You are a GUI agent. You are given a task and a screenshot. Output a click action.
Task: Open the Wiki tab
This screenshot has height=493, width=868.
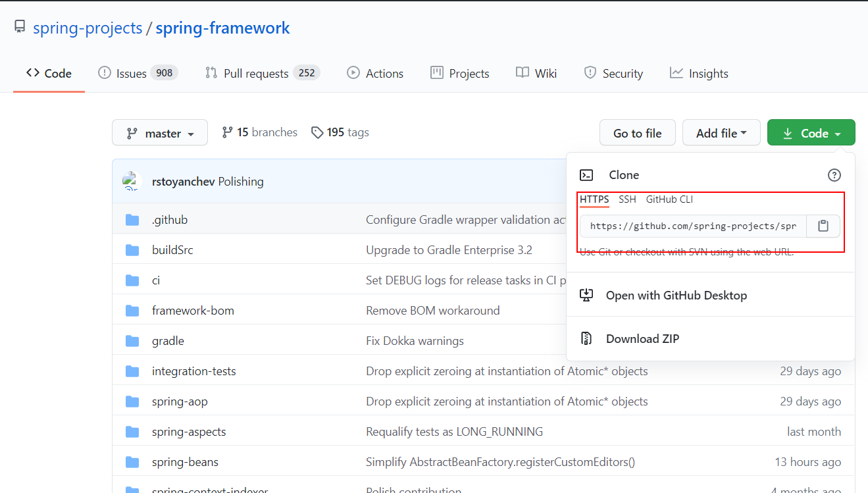pyautogui.click(x=536, y=73)
